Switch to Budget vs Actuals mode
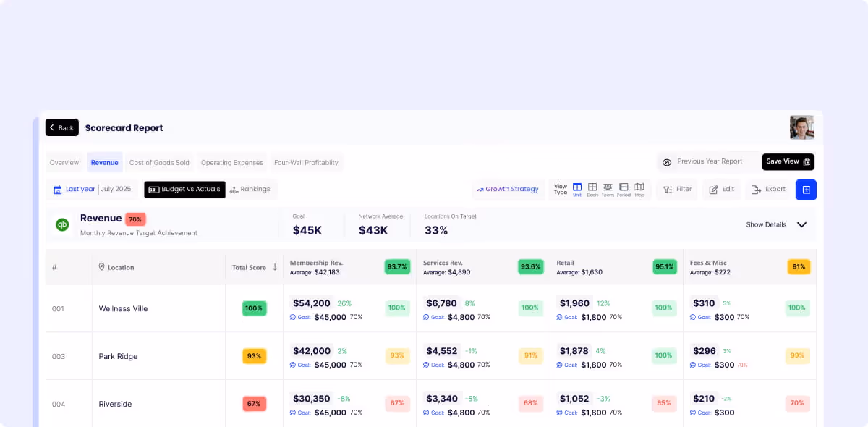 tap(184, 190)
